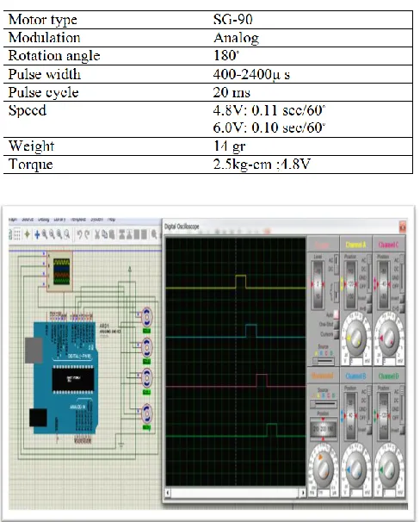Click the zoom out magnifier icon
The height and width of the screenshot is (522, 420).
click(x=52, y=234)
